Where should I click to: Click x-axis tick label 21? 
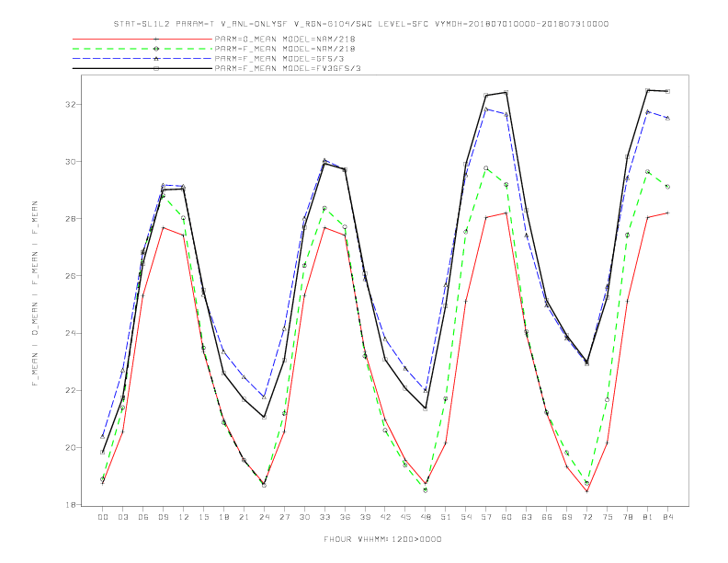coord(244,517)
